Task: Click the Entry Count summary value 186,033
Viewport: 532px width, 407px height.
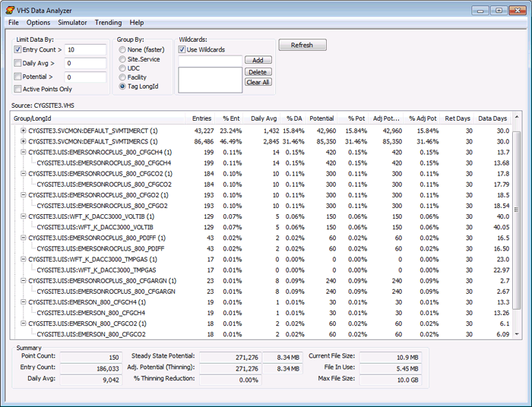Action: tap(90, 368)
